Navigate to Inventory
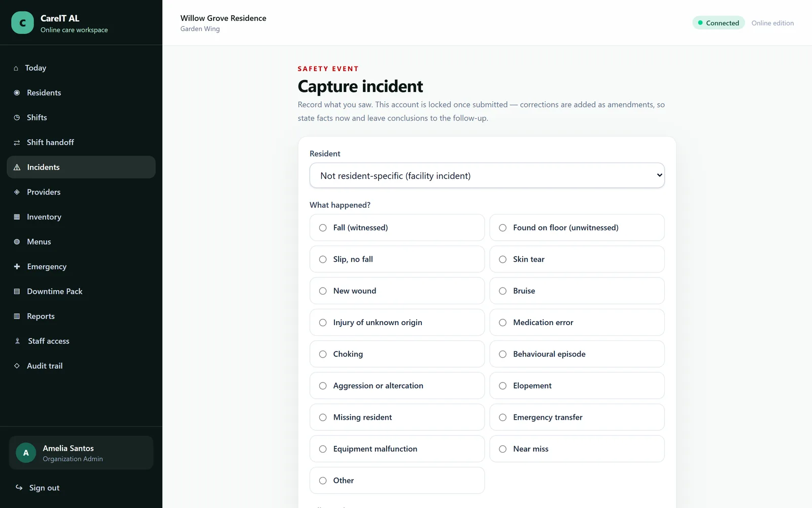The width and height of the screenshot is (812, 508). pyautogui.click(x=81, y=217)
